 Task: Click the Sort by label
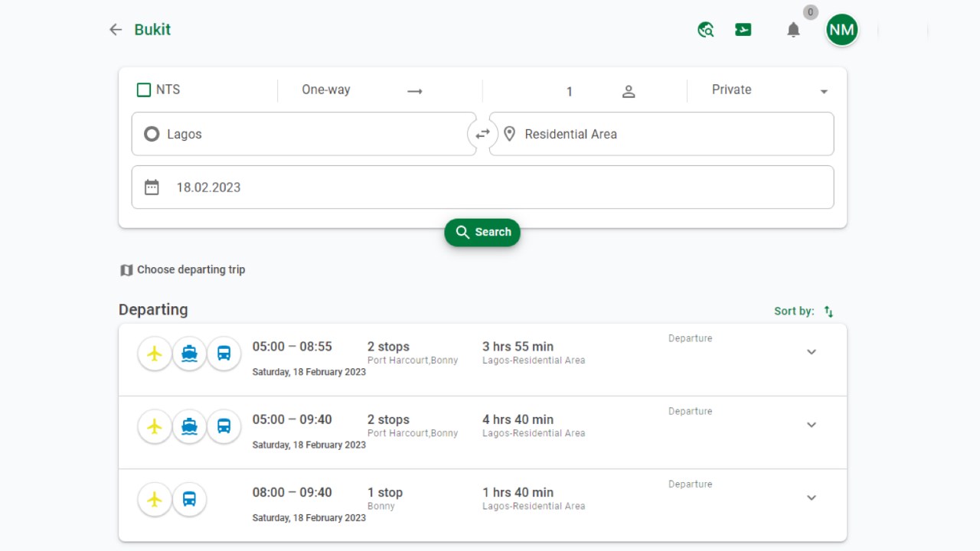coord(794,311)
